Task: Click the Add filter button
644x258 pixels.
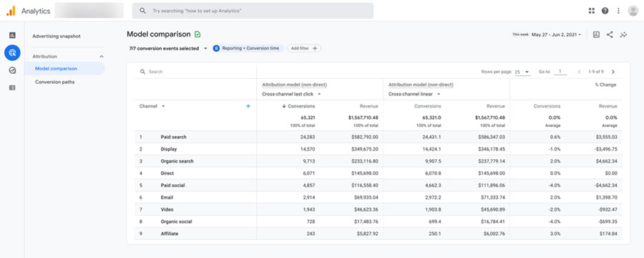Action: (x=304, y=48)
